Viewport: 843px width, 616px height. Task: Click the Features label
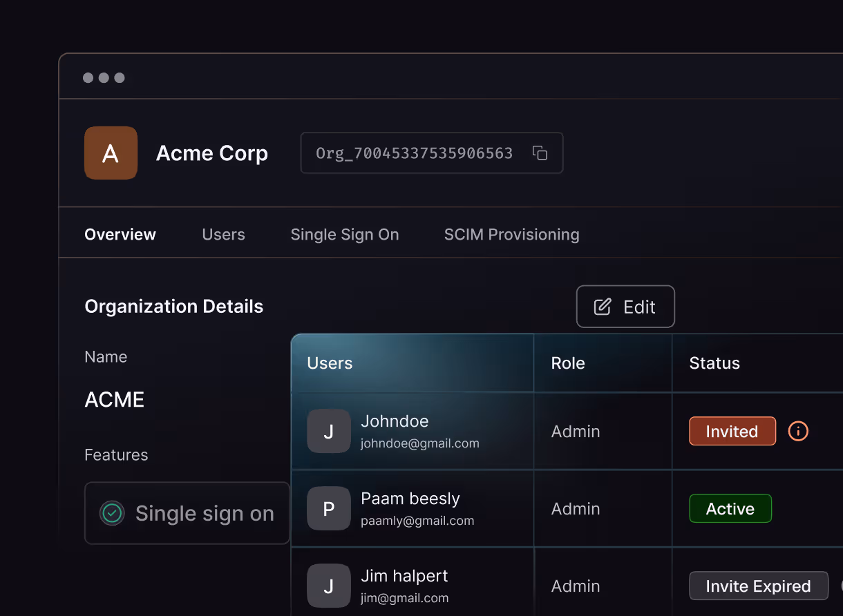click(116, 455)
